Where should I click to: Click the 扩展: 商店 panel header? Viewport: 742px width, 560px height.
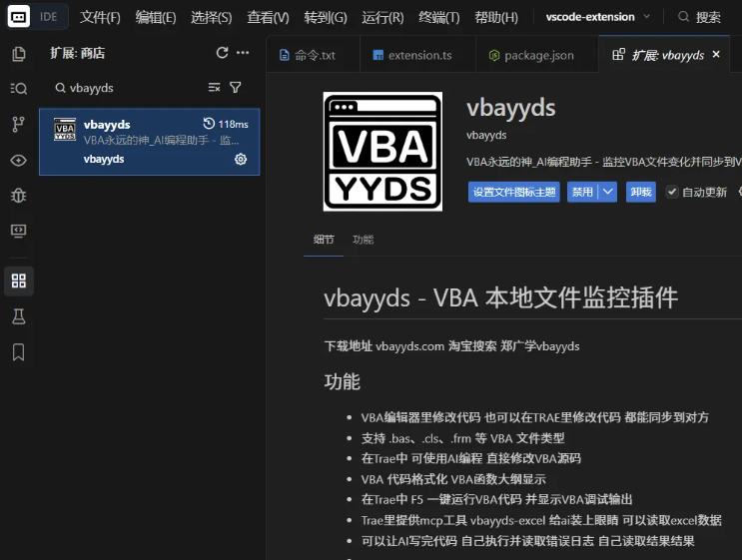coord(78,53)
